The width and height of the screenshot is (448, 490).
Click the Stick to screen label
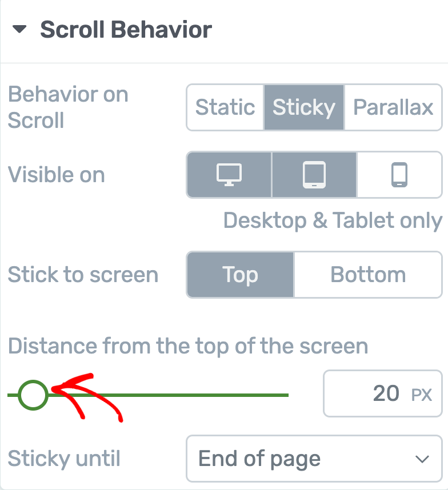(83, 275)
